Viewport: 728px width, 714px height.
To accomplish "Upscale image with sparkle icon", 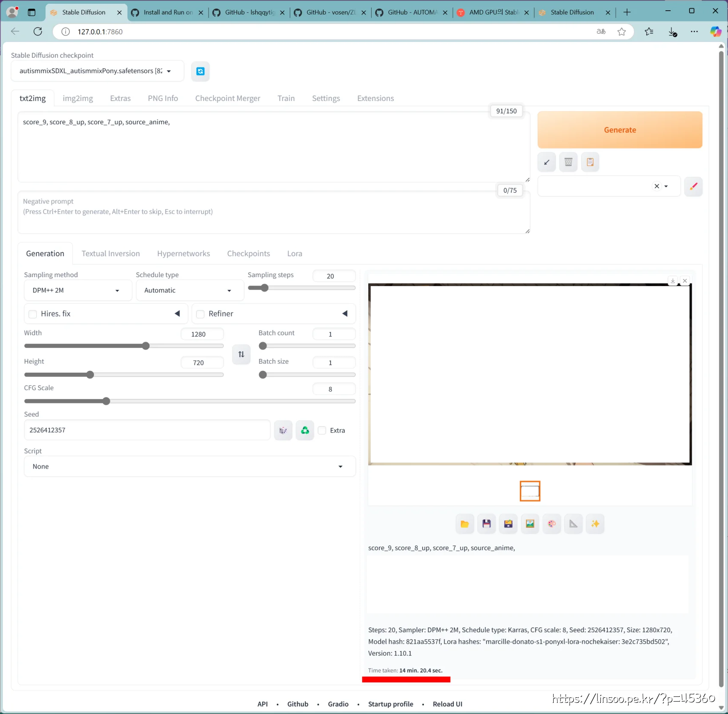I will pyautogui.click(x=595, y=524).
